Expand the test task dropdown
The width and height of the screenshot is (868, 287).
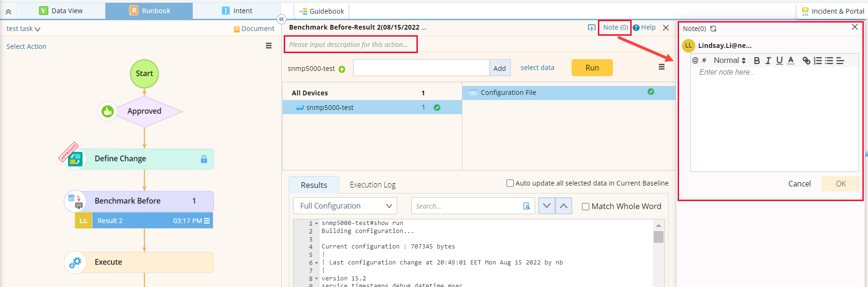coord(23,29)
